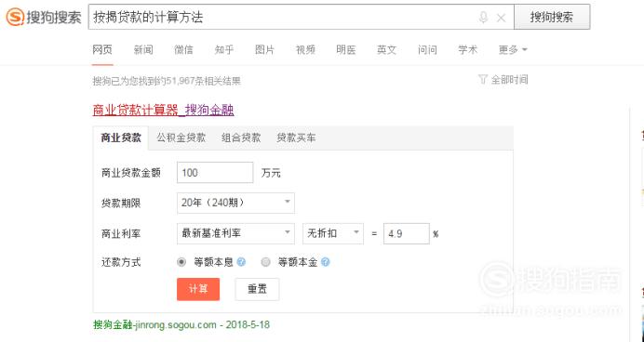Click the 贷款期限 label
The height and width of the screenshot is (342, 644).
(x=121, y=204)
